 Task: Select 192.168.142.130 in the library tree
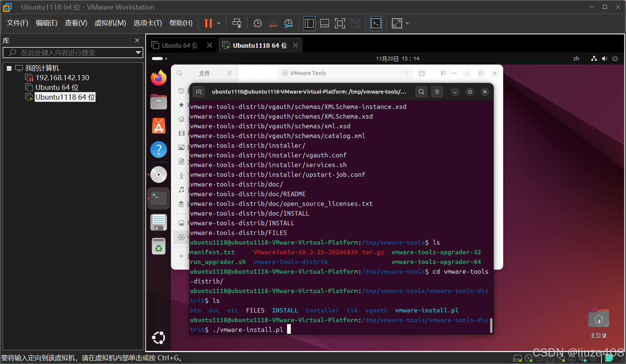pyautogui.click(x=62, y=78)
